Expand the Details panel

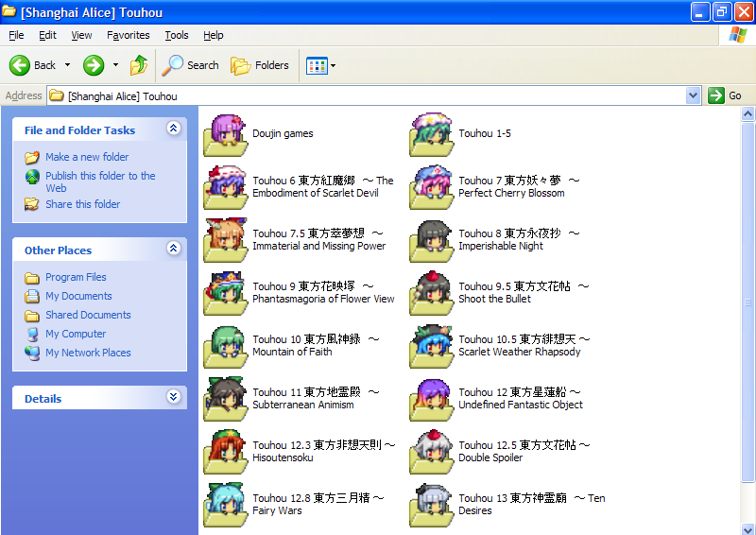pos(174,397)
